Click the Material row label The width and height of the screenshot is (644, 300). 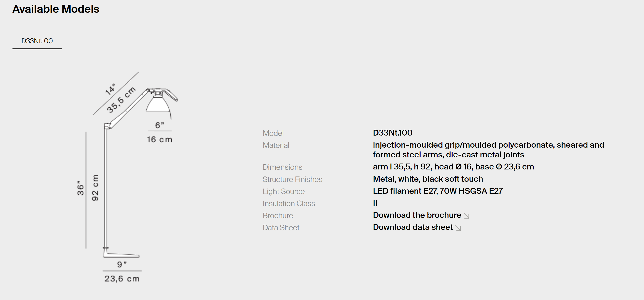tap(276, 145)
